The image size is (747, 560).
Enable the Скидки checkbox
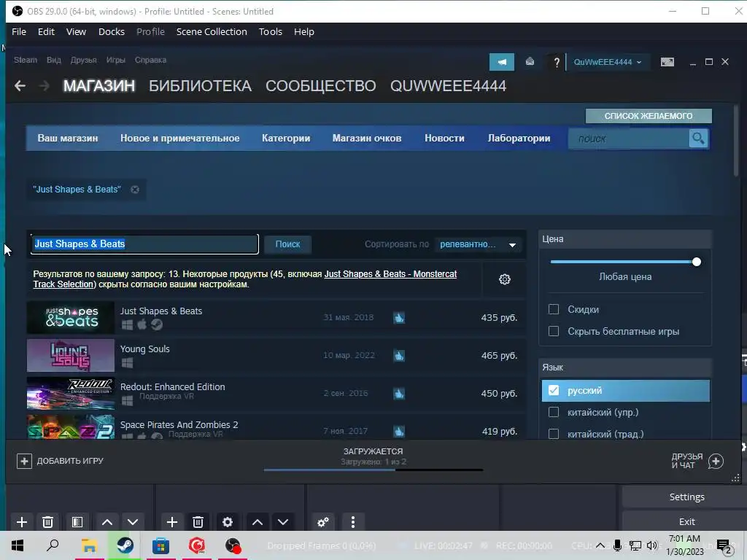coord(554,309)
